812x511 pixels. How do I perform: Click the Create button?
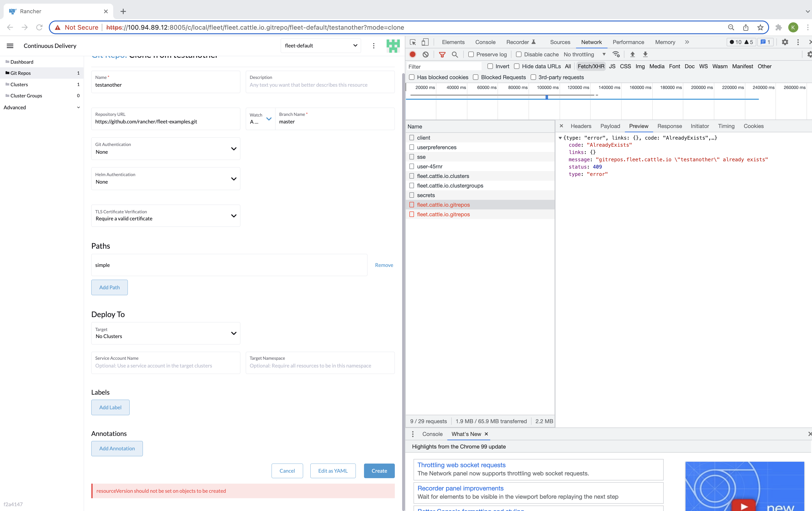tap(379, 471)
